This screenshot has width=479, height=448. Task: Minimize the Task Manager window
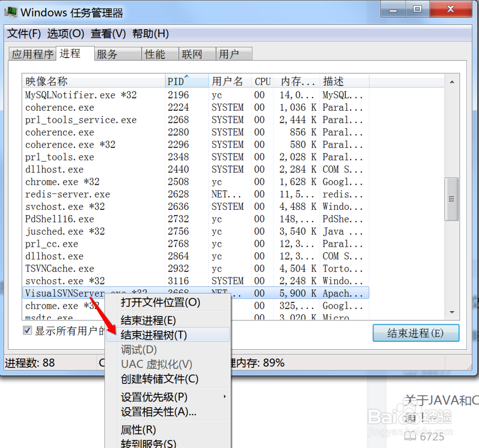pos(393,10)
